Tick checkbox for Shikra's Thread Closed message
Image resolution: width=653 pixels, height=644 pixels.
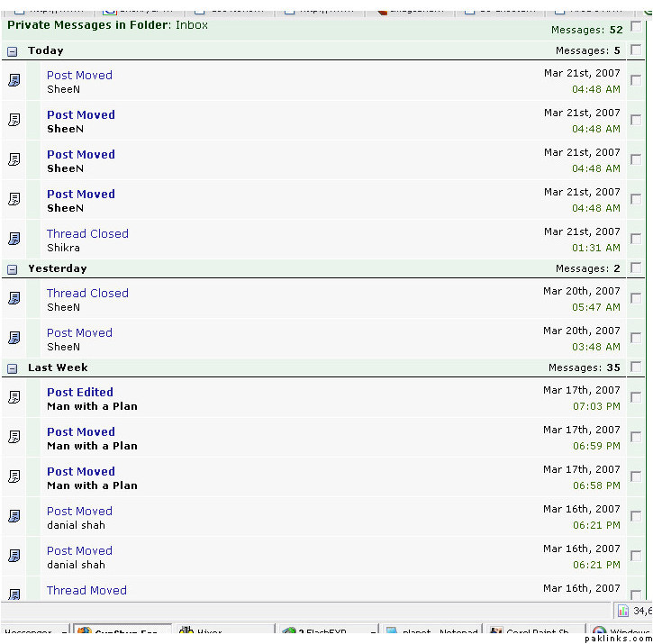636,239
